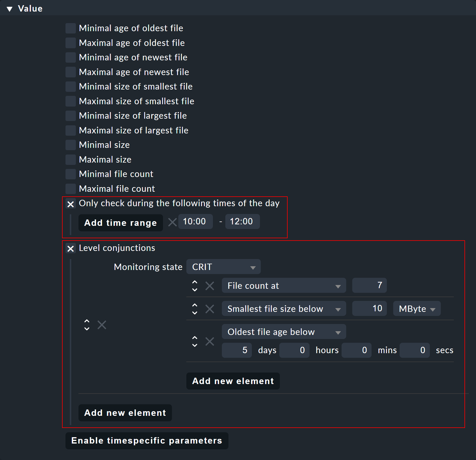
Task: Edit the mins field of oldest file age
Action: point(357,350)
